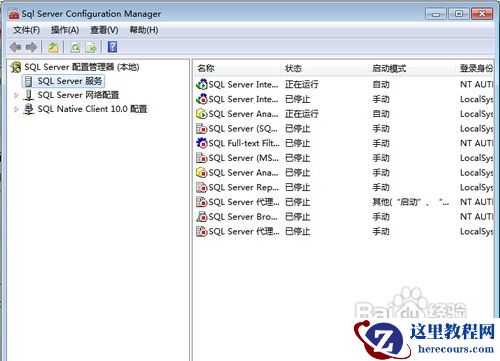This screenshot has height=361, width=500.
Task: Select the SQL Server Rep... service name
Action: 244,187
